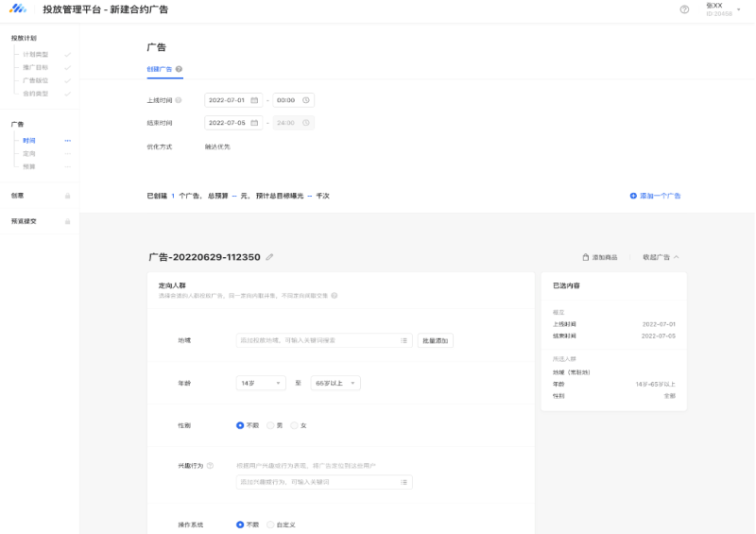This screenshot has height=534, width=756.
Task: Open the 张XX account dropdown
Action: [x=723, y=9]
